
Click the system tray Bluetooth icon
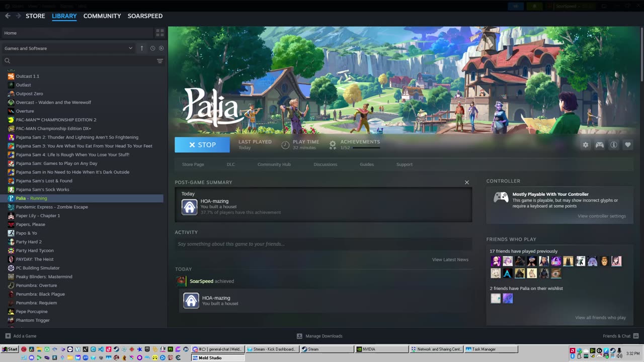pos(573,356)
